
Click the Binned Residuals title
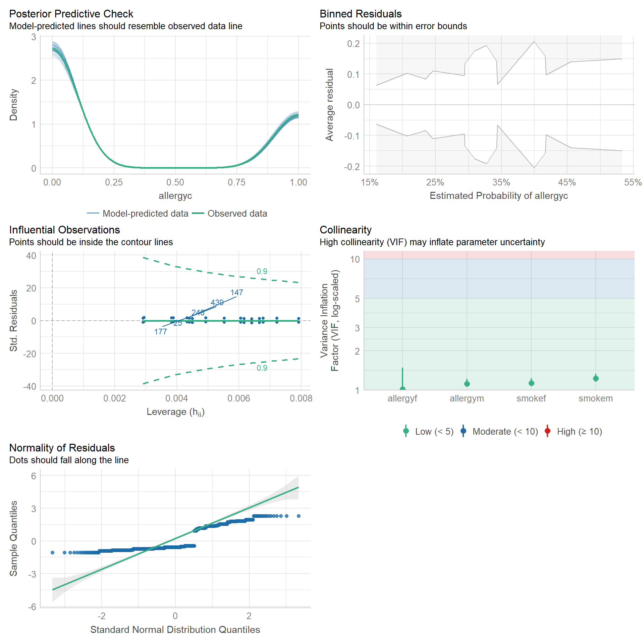[361, 14]
